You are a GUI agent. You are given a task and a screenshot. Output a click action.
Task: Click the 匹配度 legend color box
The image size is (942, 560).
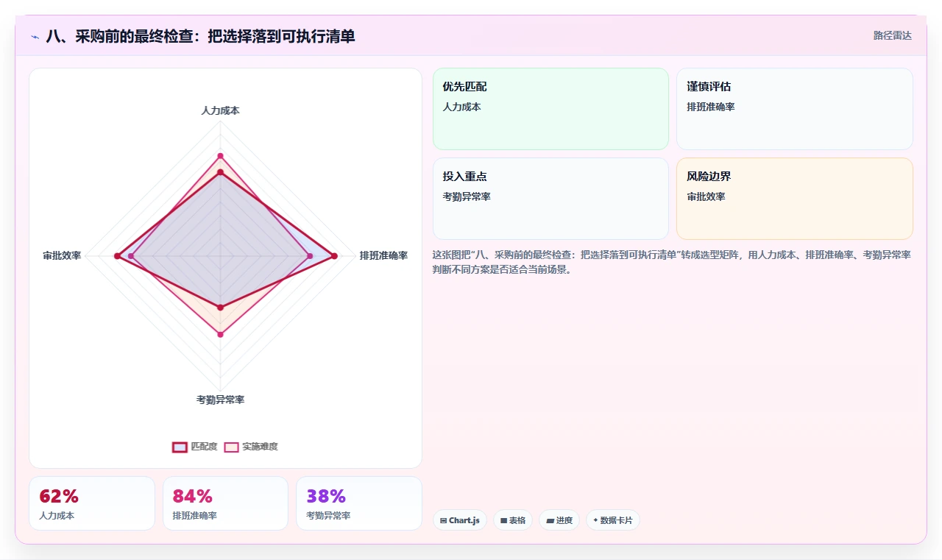coord(180,447)
